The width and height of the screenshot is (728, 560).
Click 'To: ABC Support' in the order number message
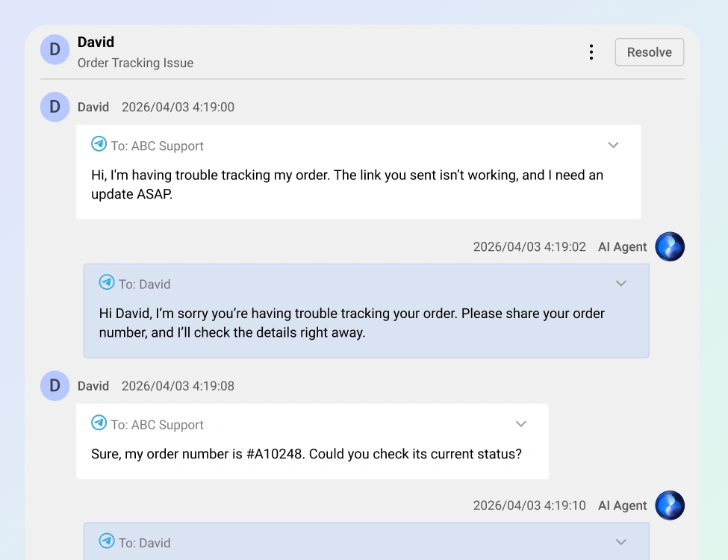coord(157,425)
